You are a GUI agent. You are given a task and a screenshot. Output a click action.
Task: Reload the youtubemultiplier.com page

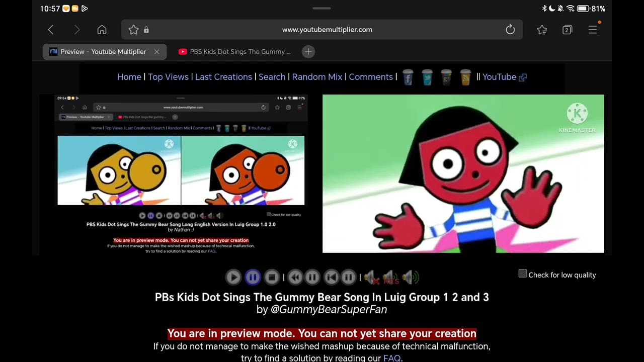tap(510, 30)
